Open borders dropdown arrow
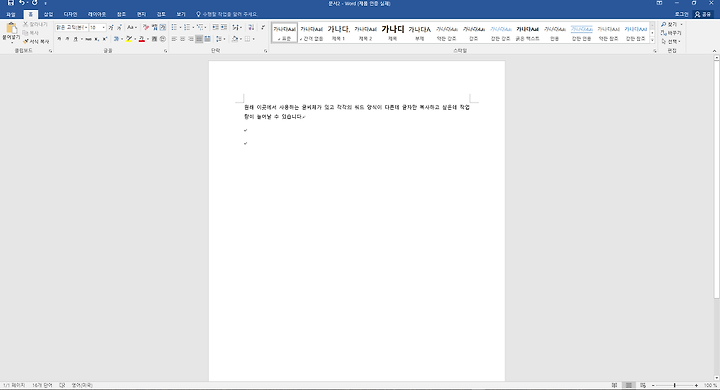 [x=253, y=39]
